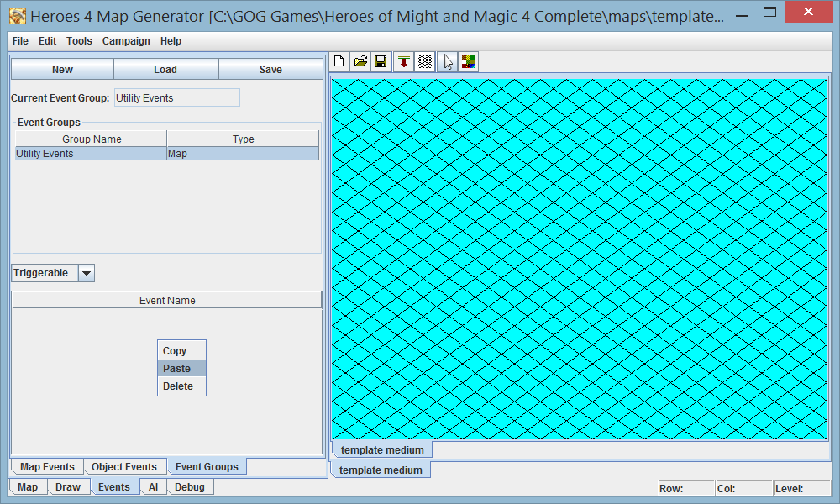Choose Paste from the context menu
This screenshot has width=840, height=504.
[x=181, y=369]
